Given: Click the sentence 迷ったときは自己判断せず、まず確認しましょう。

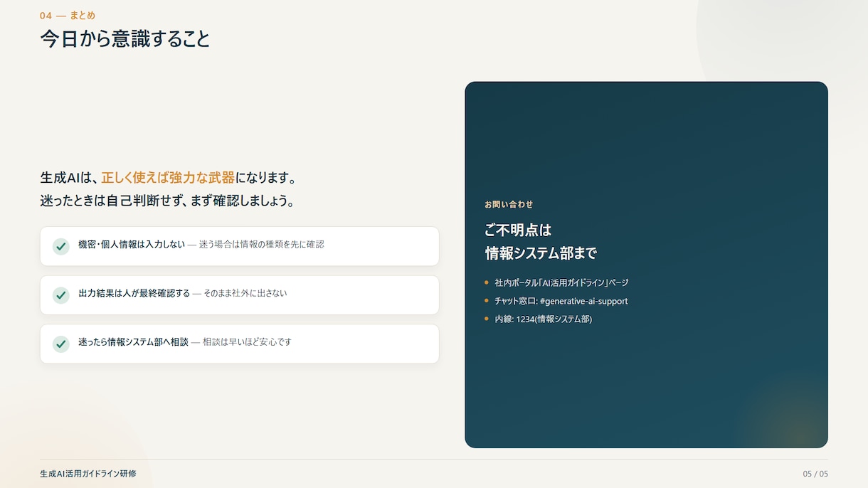Looking at the screenshot, I should pyautogui.click(x=167, y=201).
